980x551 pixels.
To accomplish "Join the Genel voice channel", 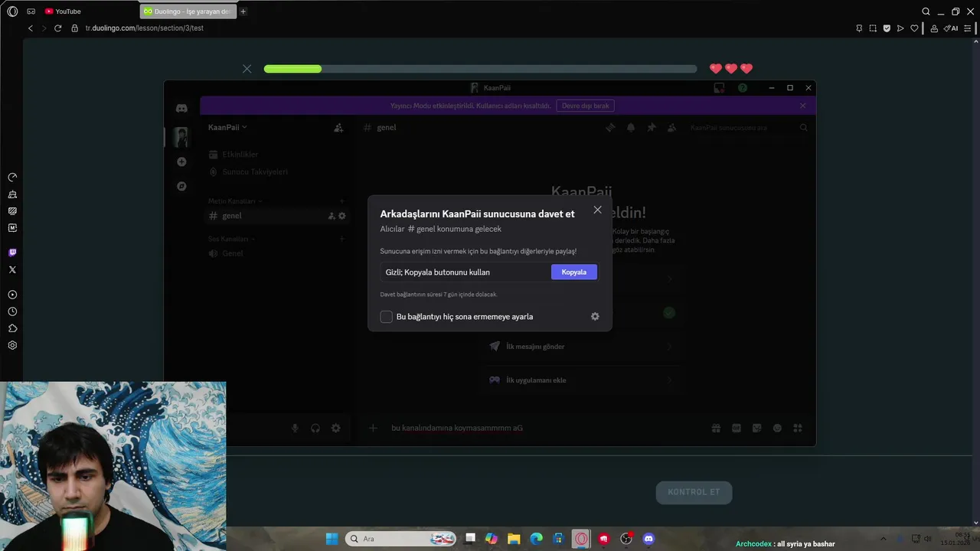I will click(277, 253).
